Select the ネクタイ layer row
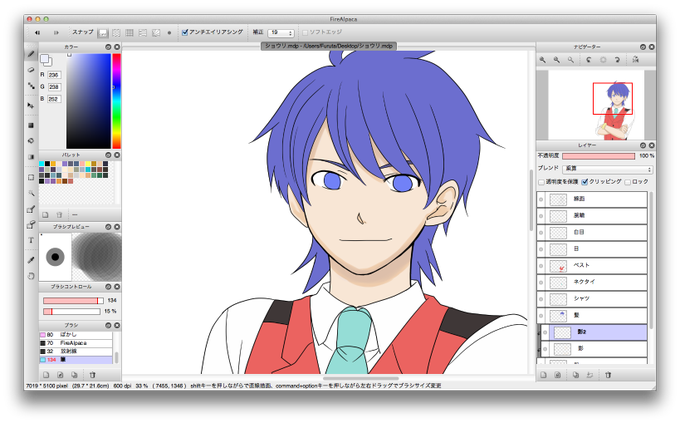This screenshot has height=423, width=680. coord(592,282)
